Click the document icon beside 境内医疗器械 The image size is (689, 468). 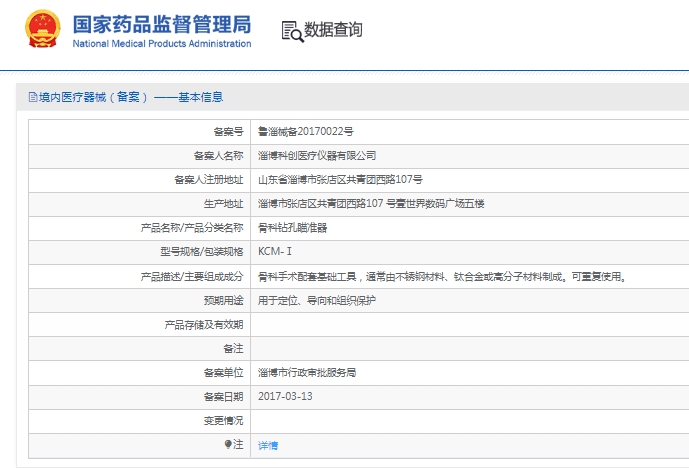point(33,97)
